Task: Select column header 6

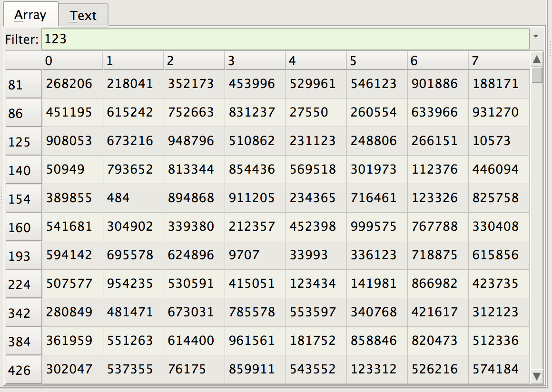Action: (438, 60)
